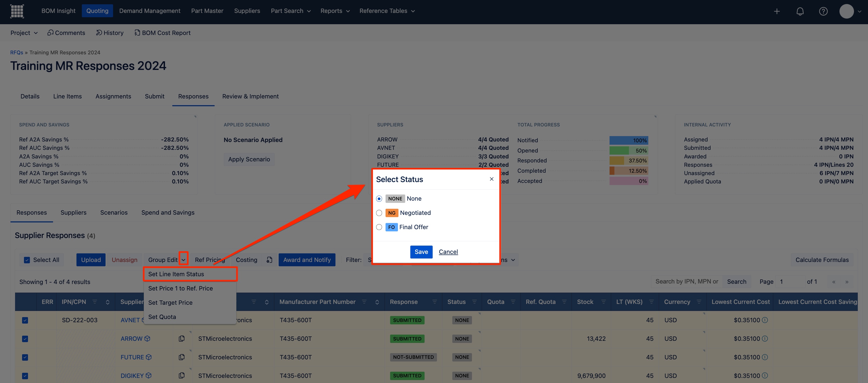This screenshot has height=383, width=868.
Task: Switch to the Review & Implement tab
Action: click(250, 96)
